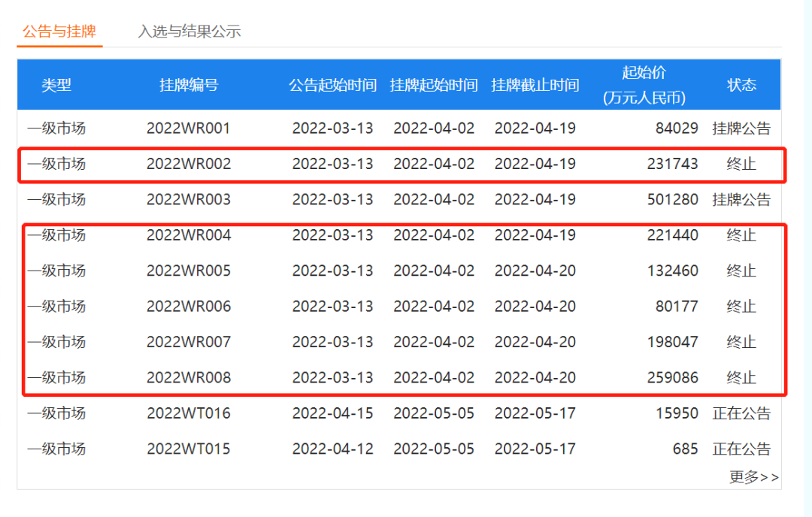Click the 挂牌截止时间 column header
812x517 pixels.
point(535,85)
